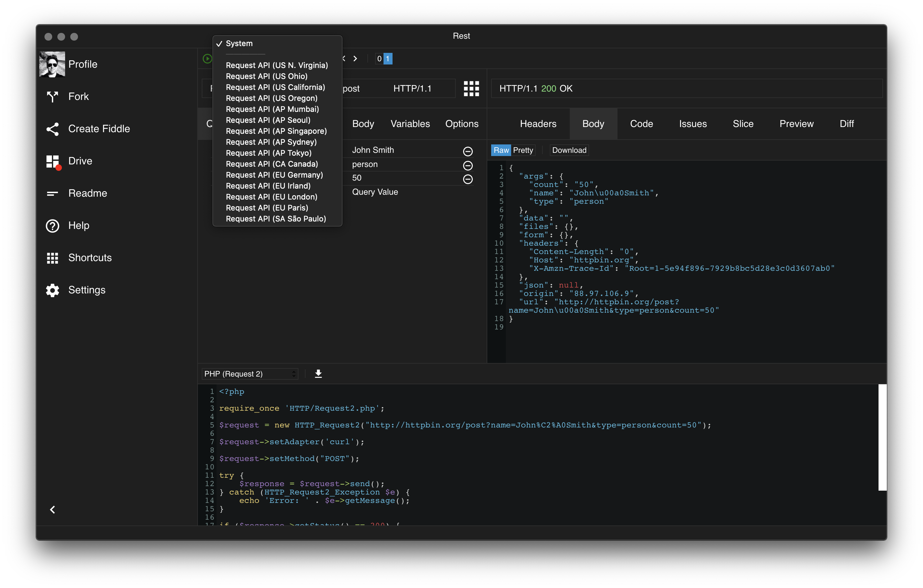Click download icon next to PHP selector

tap(318, 374)
